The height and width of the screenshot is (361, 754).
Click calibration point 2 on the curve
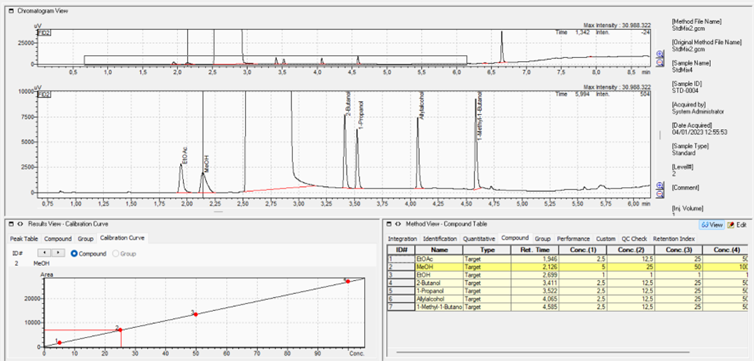(x=120, y=330)
